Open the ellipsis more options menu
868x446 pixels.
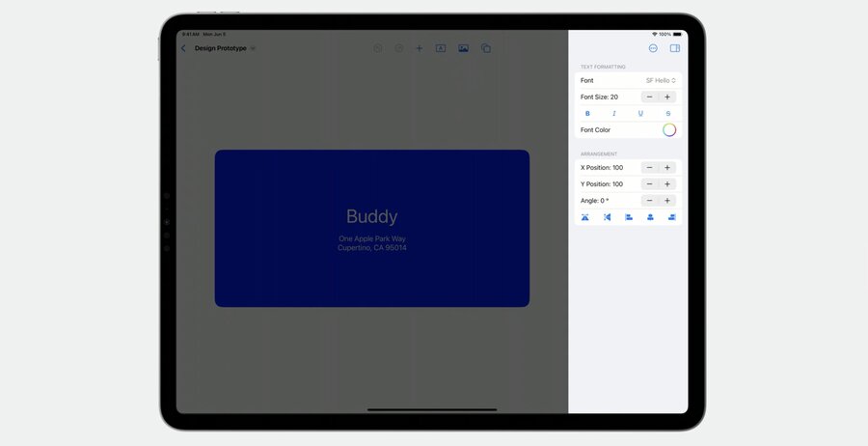[653, 49]
